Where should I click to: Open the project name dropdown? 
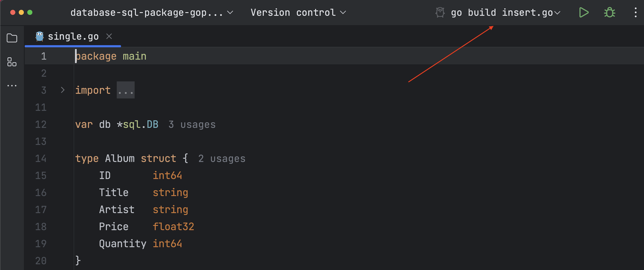point(152,12)
